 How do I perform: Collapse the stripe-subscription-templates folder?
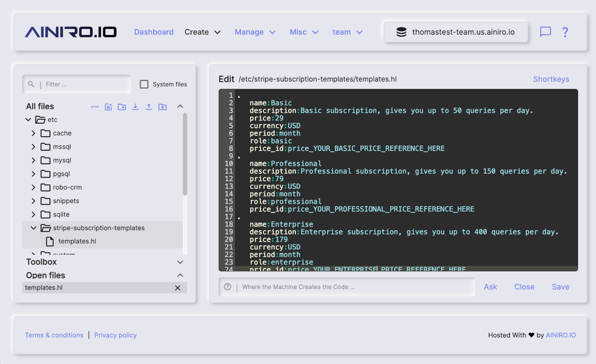33,228
